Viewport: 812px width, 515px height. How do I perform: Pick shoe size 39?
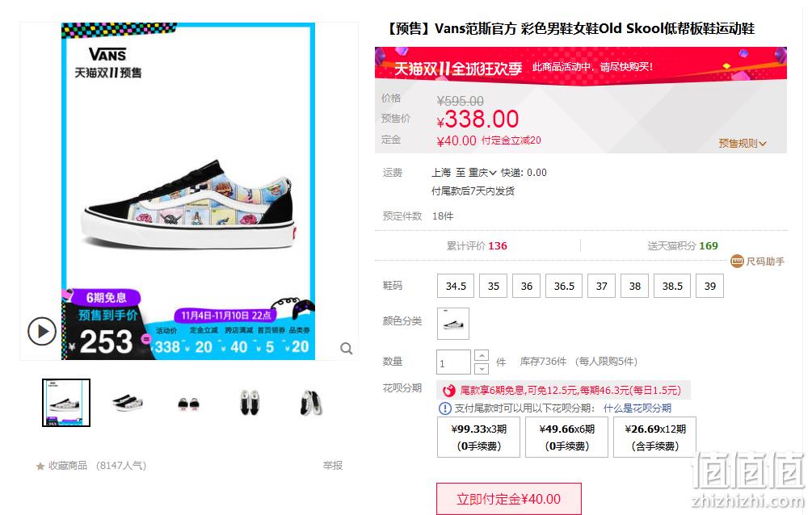click(710, 286)
